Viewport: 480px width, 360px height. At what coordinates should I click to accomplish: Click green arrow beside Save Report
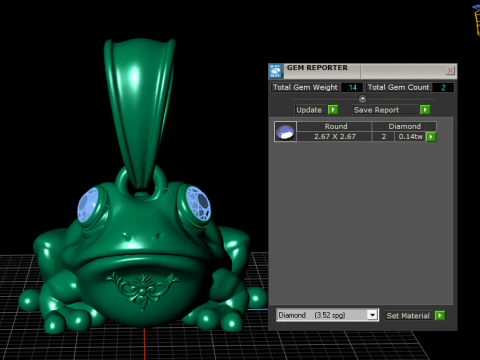pos(425,110)
